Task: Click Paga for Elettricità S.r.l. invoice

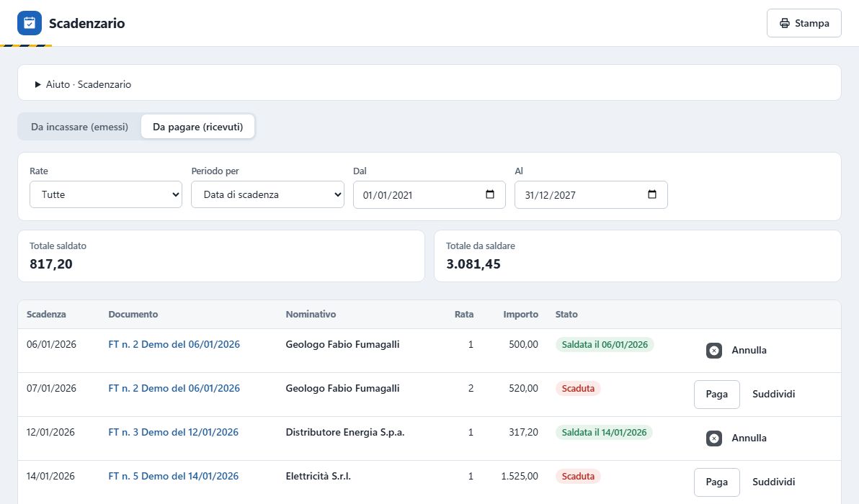Action: [716, 482]
